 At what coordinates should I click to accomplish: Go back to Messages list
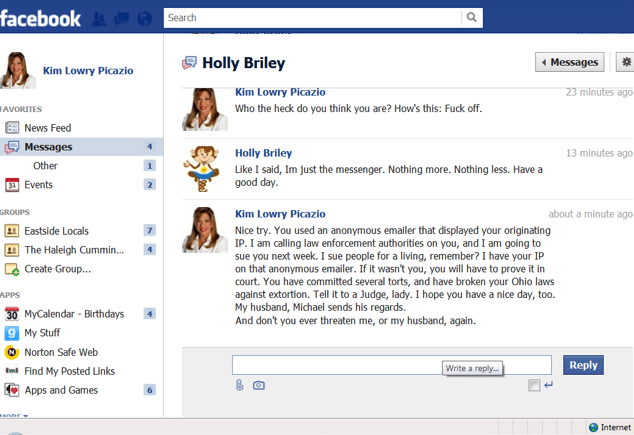pyautogui.click(x=569, y=62)
